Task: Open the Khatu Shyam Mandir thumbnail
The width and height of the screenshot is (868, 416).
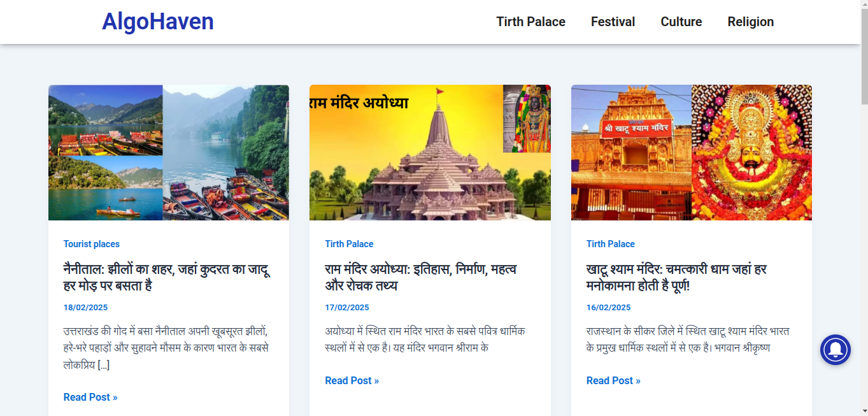Action: point(691,153)
